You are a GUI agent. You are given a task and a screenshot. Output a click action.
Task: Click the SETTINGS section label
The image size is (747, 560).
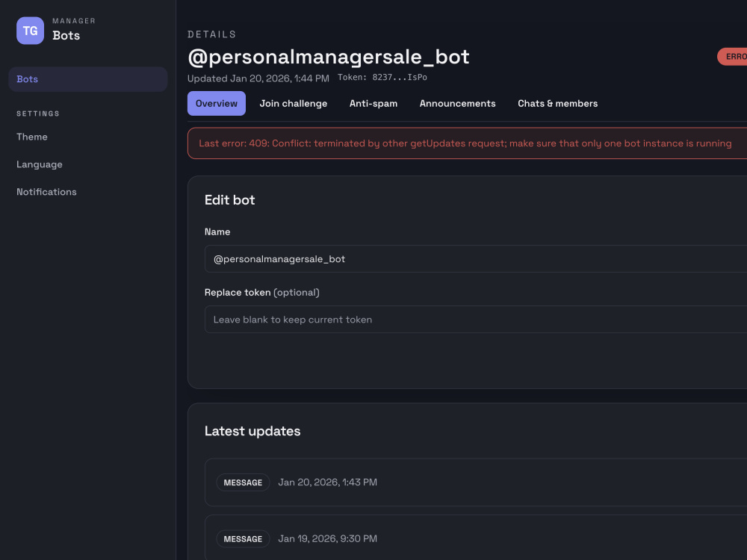click(38, 113)
